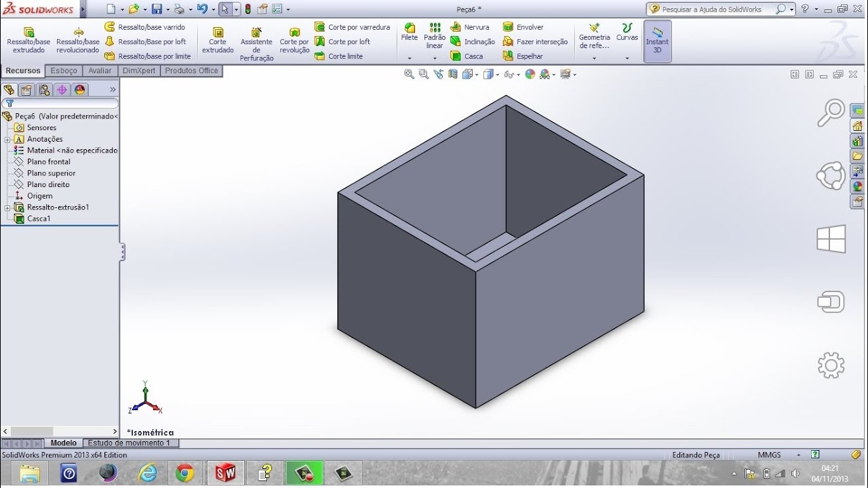This screenshot has width=868, height=488.
Task: Click the Save icon
Action: [x=157, y=9]
